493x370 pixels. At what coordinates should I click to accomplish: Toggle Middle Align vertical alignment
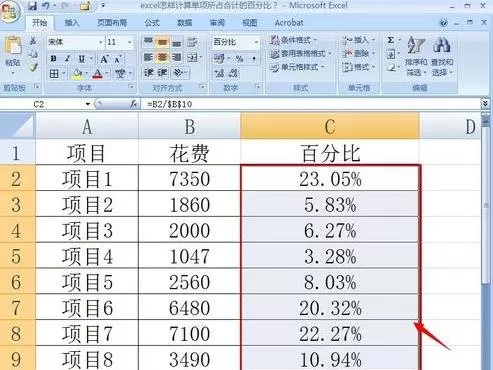point(162,42)
